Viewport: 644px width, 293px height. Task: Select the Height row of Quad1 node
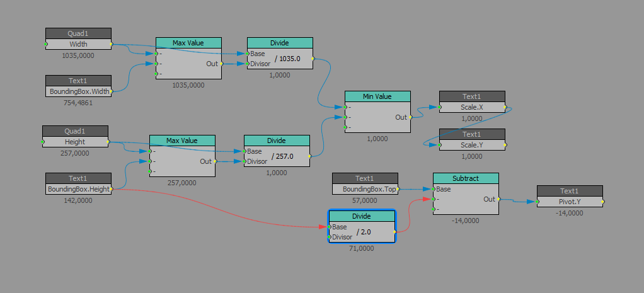[75, 142]
